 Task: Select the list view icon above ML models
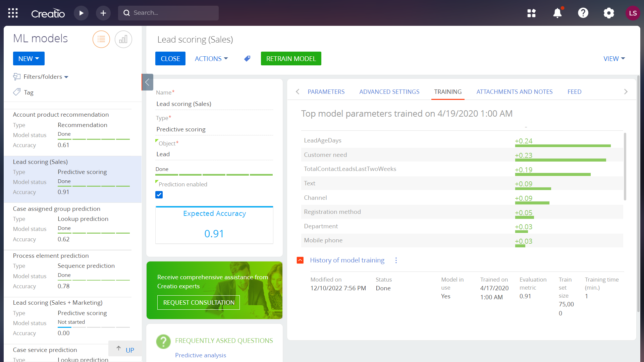click(x=101, y=39)
